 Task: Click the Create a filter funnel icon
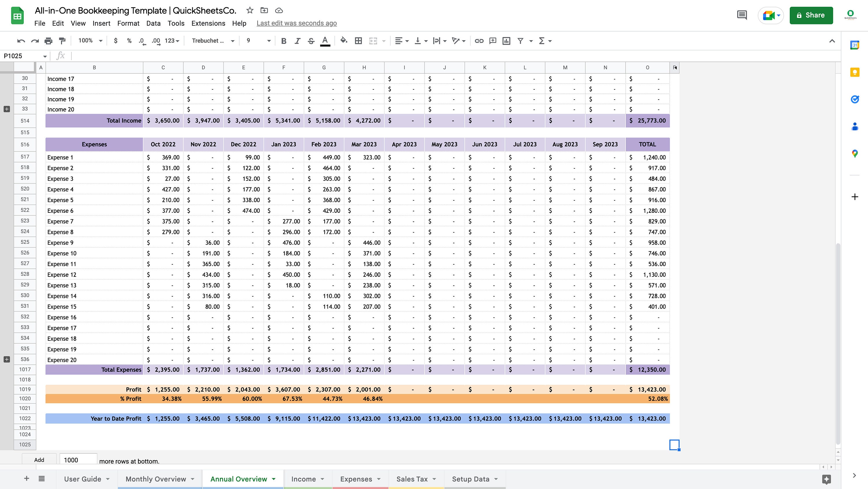point(520,41)
